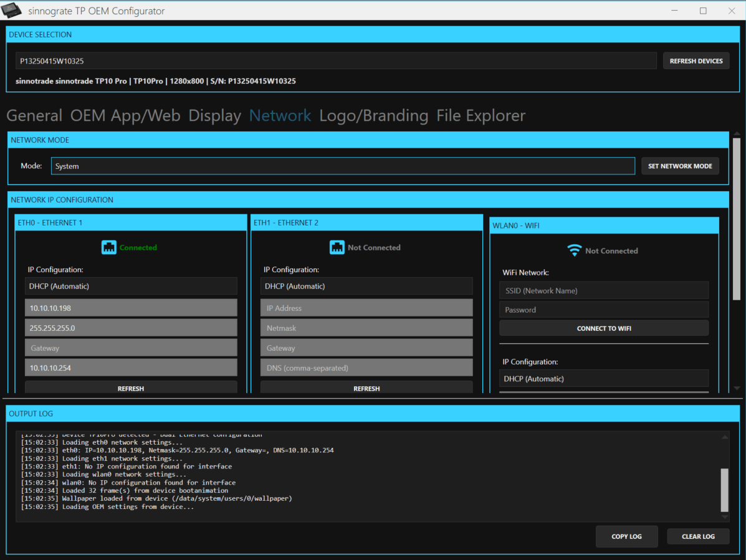Open the device selection dropdown showing P13250415W10325
746x560 pixels.
click(x=335, y=60)
